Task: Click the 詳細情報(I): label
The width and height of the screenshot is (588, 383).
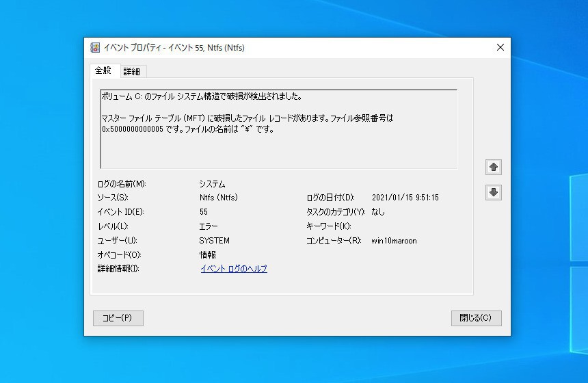Action: point(118,269)
